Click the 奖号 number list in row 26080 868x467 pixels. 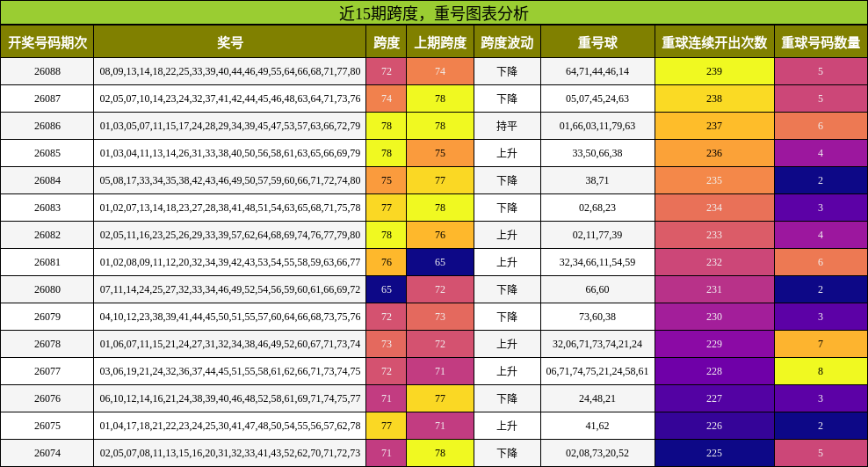tap(229, 289)
